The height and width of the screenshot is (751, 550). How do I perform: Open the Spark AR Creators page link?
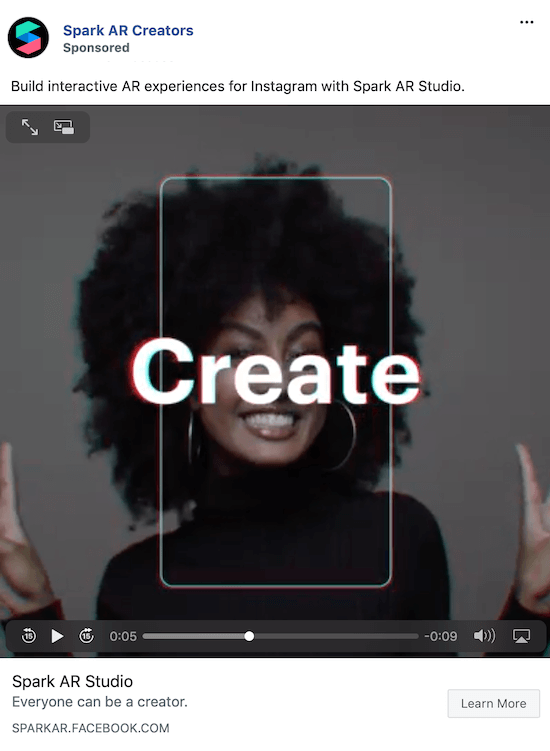click(128, 30)
